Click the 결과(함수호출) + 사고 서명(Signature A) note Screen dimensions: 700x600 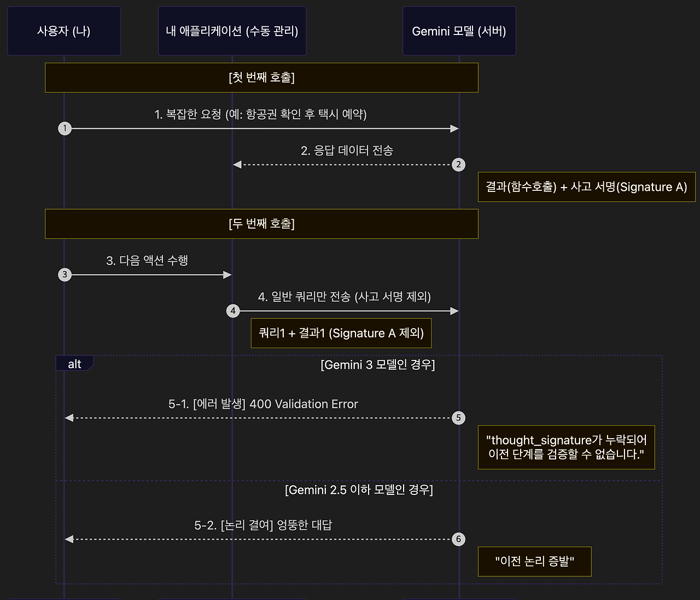click(x=587, y=187)
